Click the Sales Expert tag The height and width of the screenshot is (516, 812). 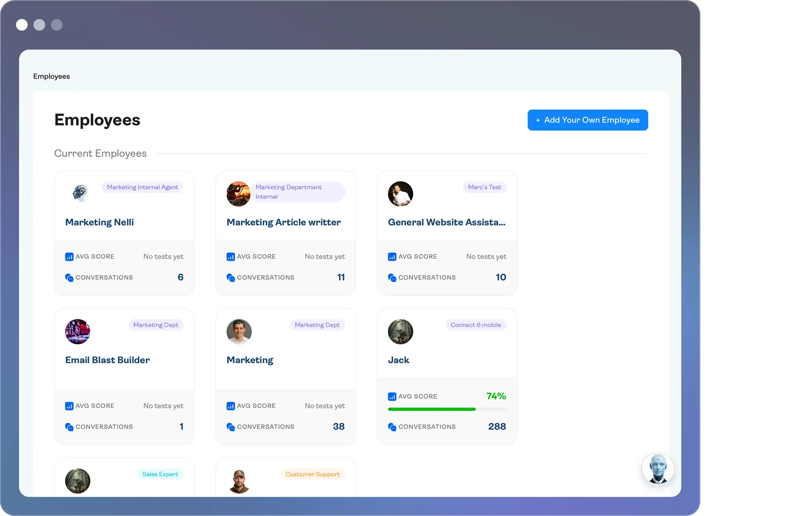[160, 474]
